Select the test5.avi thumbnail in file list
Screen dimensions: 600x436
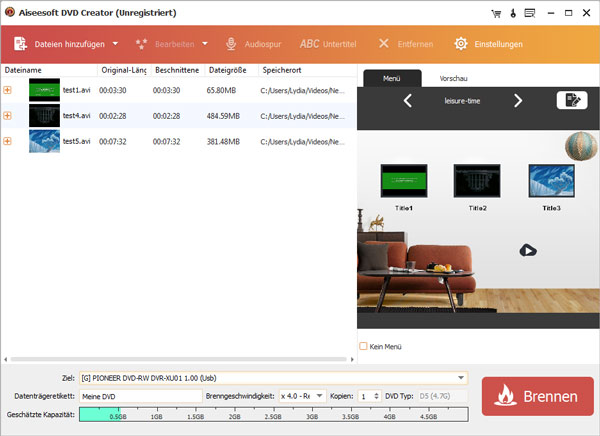click(x=44, y=141)
